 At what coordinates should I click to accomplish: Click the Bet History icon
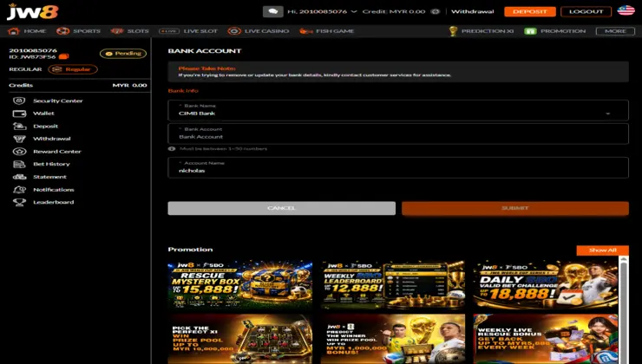[x=19, y=164]
